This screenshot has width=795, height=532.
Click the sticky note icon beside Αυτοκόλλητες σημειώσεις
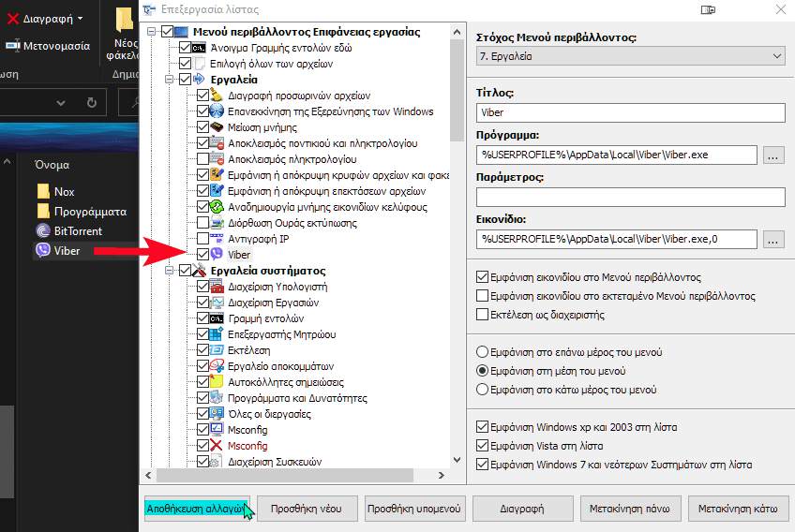pos(217,382)
